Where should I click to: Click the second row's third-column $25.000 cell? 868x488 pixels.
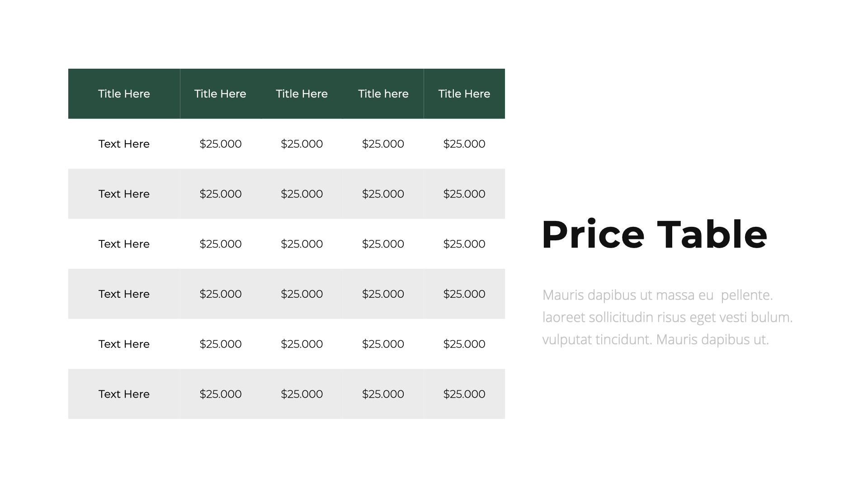tap(302, 194)
